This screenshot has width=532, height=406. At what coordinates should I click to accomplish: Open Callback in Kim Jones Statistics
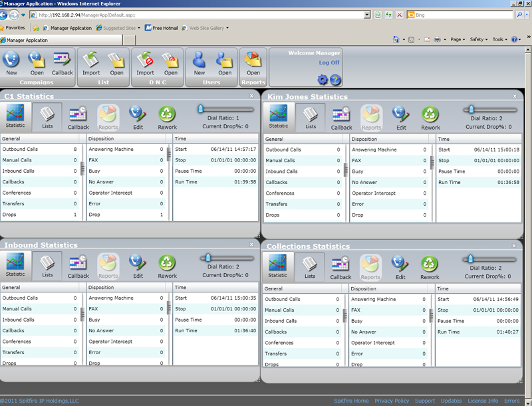341,118
